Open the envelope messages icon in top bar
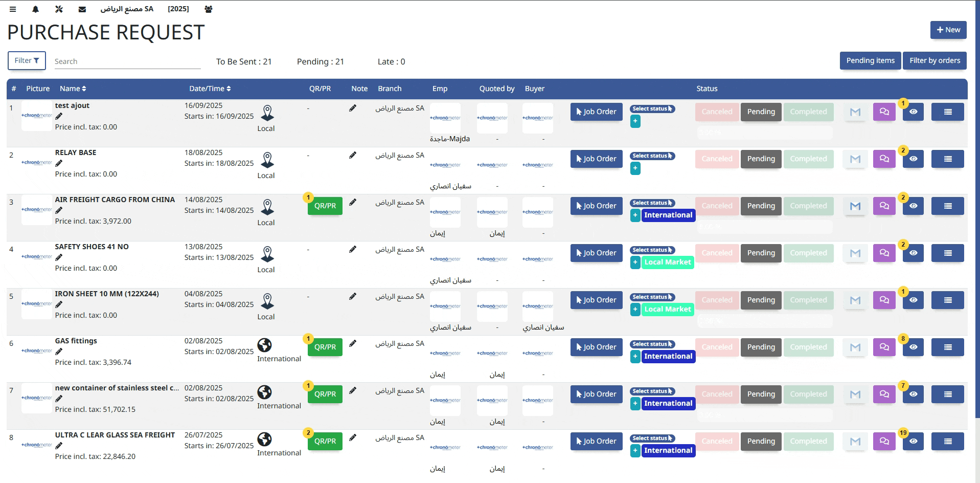Viewport: 980px width, 483px height. [x=82, y=9]
